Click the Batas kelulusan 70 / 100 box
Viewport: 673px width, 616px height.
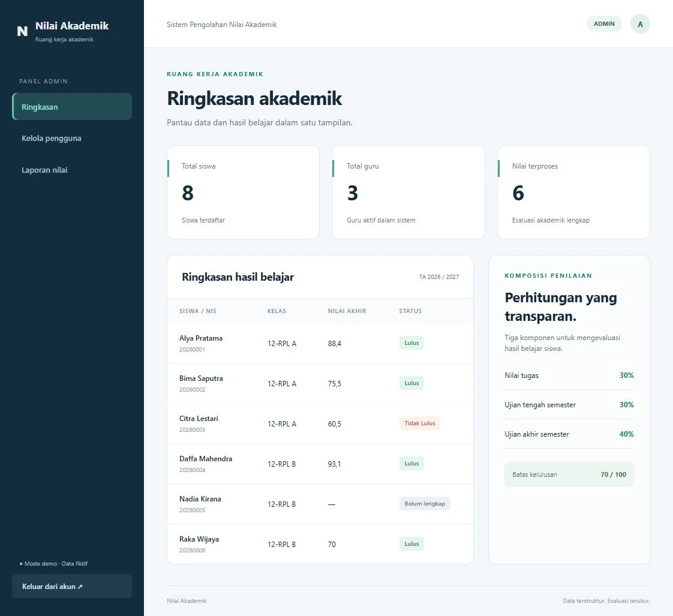(x=569, y=474)
